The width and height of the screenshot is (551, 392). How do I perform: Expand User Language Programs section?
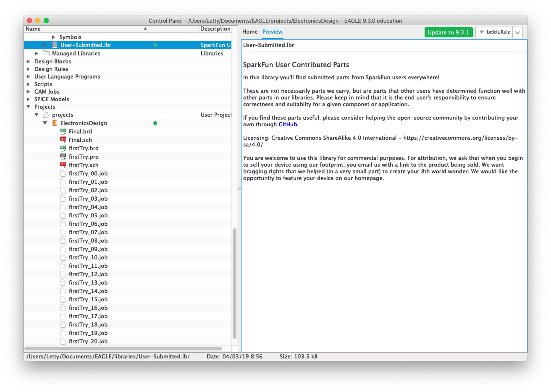point(28,76)
